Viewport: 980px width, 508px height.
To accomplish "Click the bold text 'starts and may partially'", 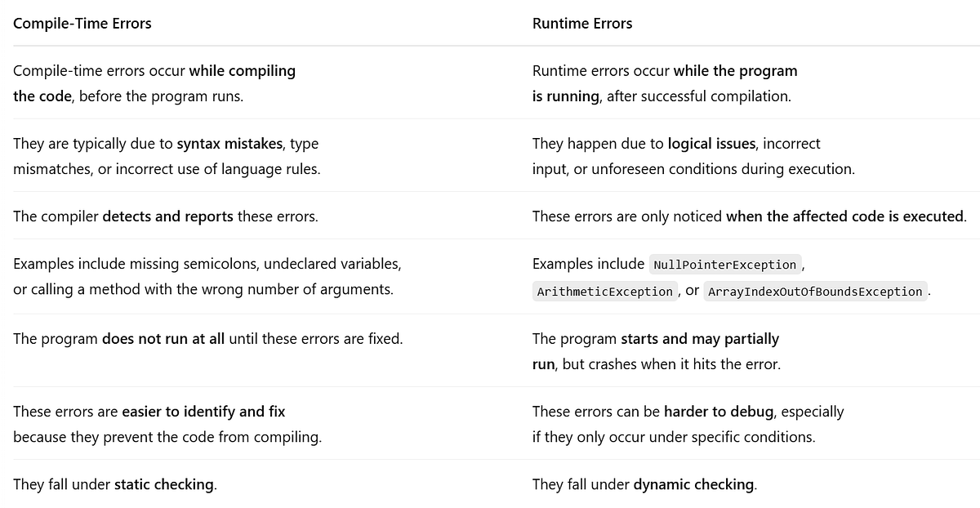I will pos(700,338).
